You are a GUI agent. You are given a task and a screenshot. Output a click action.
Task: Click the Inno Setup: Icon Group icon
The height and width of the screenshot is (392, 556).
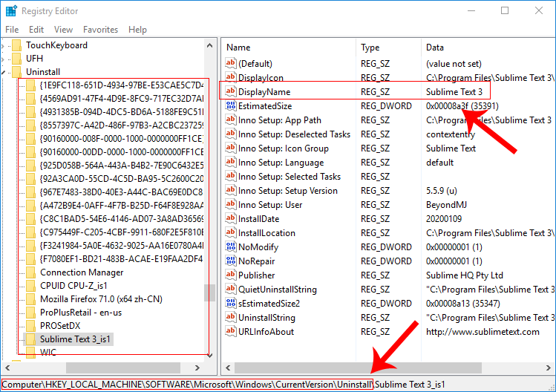click(230, 148)
